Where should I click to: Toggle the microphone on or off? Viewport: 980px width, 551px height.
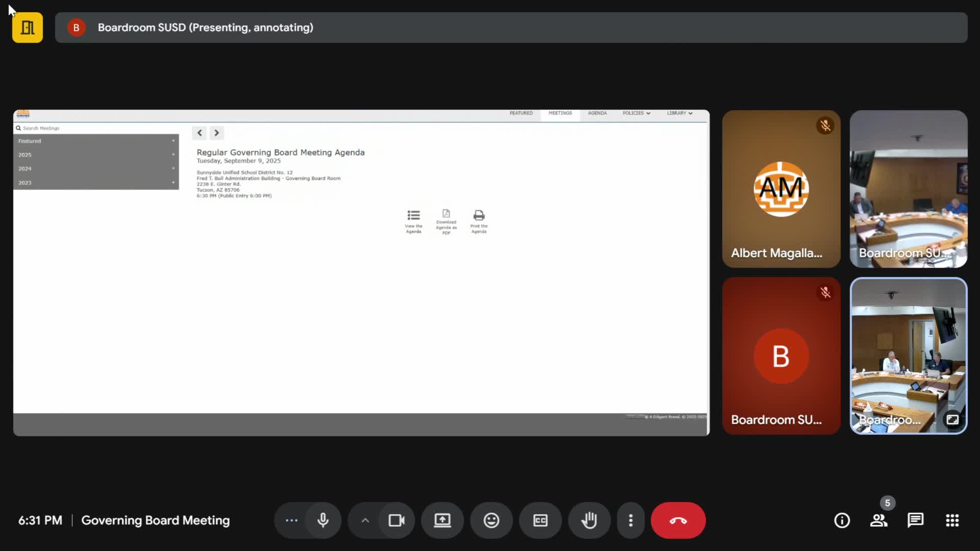[323, 520]
